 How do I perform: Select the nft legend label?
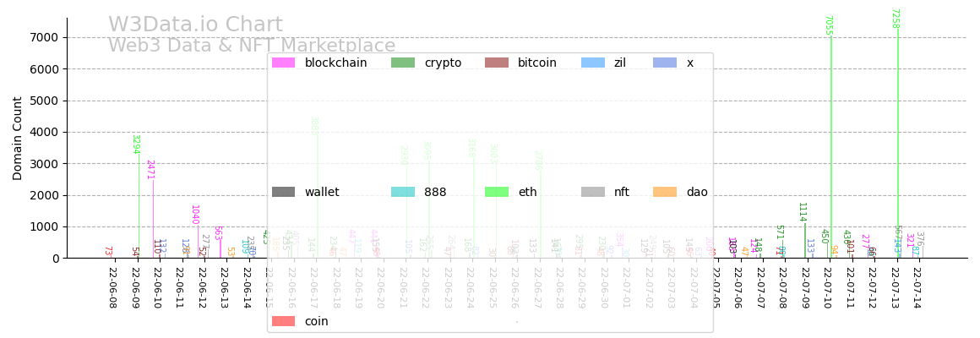[x=621, y=192]
